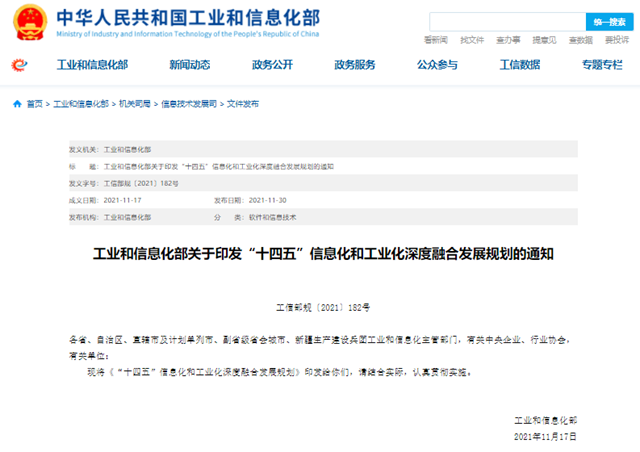Open the 新闻动态 navigation menu
This screenshot has height=452, width=640.
pos(190,65)
